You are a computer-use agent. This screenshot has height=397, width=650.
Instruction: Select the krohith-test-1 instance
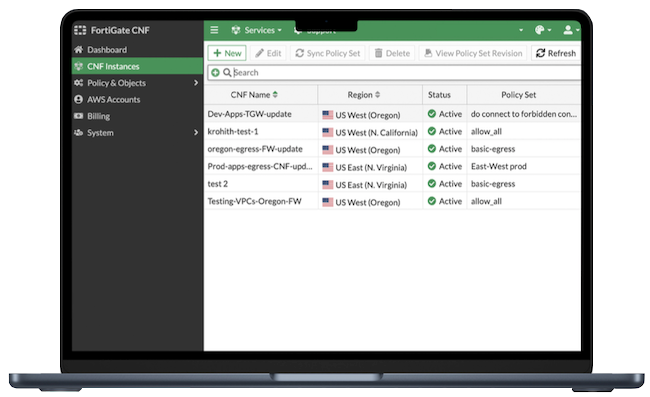[x=233, y=131]
